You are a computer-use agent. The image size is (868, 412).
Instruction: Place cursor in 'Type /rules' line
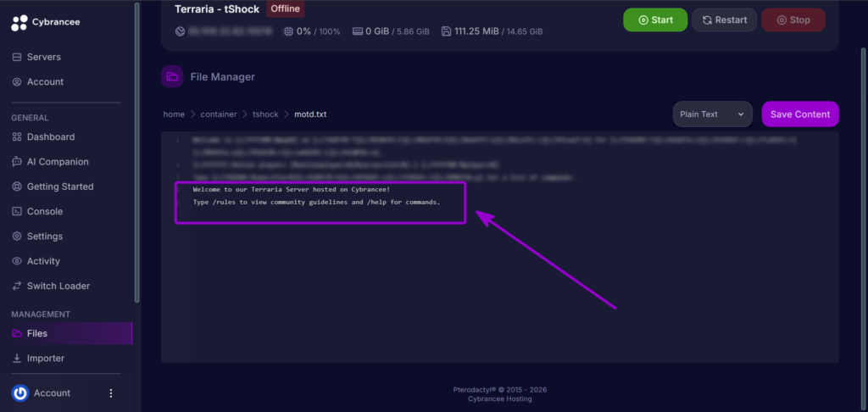pyautogui.click(x=317, y=202)
